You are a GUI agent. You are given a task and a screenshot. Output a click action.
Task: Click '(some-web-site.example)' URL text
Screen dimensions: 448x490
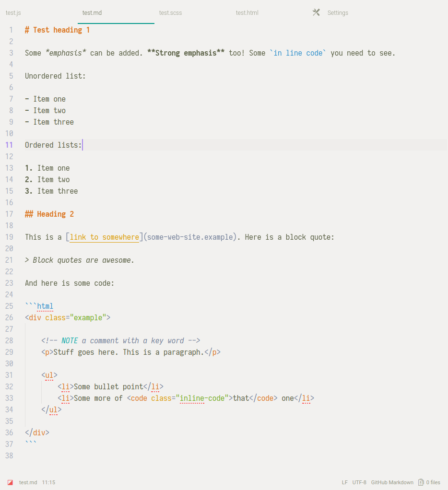point(190,237)
